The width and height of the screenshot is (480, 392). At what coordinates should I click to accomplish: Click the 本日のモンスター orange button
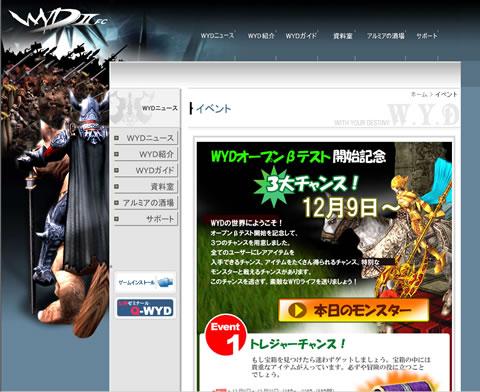[x=354, y=310]
